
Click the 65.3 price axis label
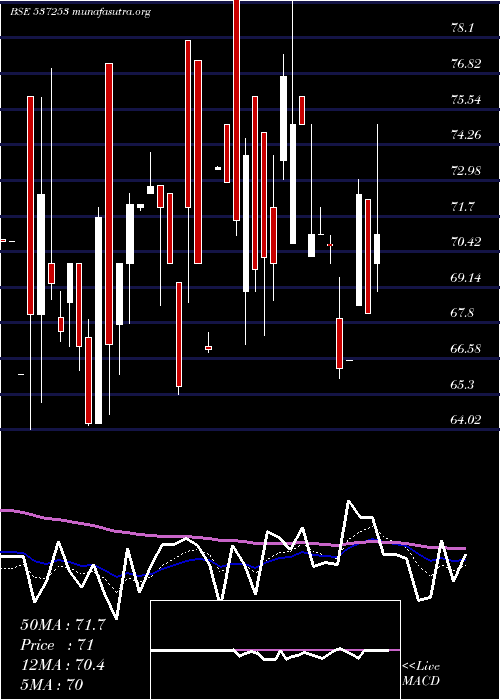pos(462,384)
